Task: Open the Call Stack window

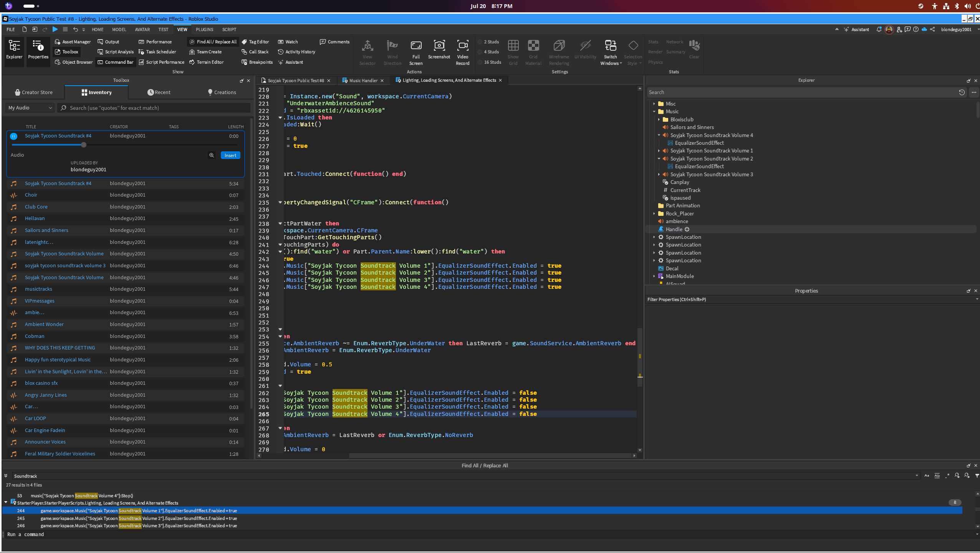Action: [255, 52]
